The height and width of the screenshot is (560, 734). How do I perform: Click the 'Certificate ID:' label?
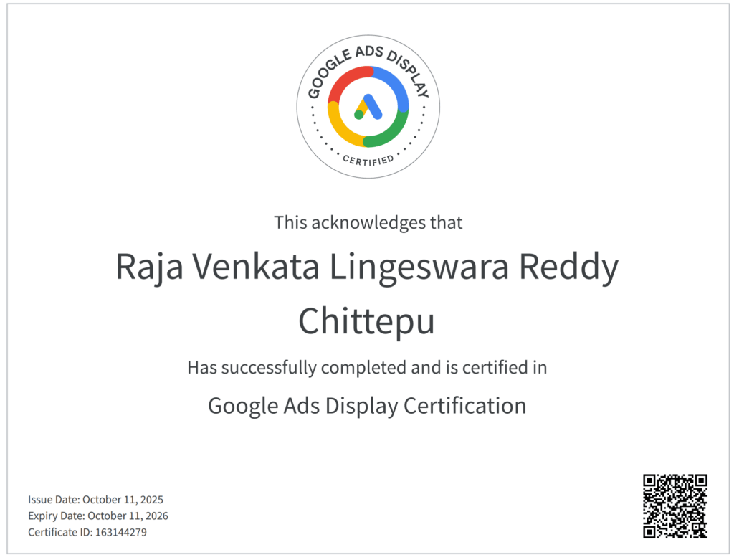point(60,533)
